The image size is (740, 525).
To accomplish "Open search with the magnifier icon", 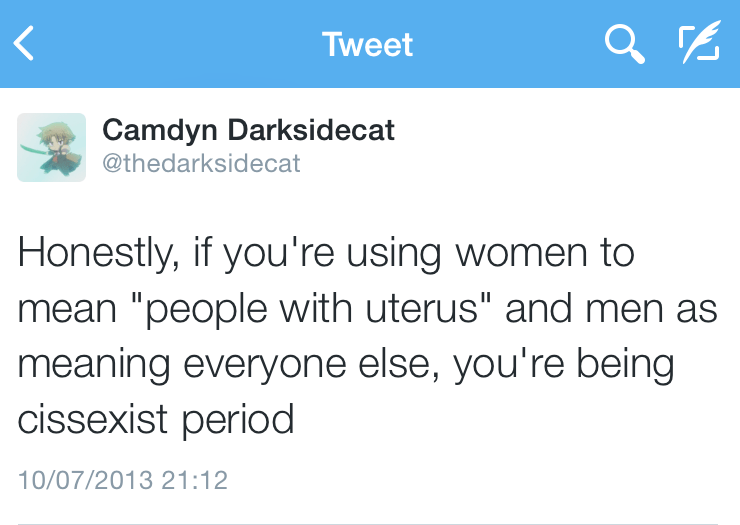I will [625, 45].
